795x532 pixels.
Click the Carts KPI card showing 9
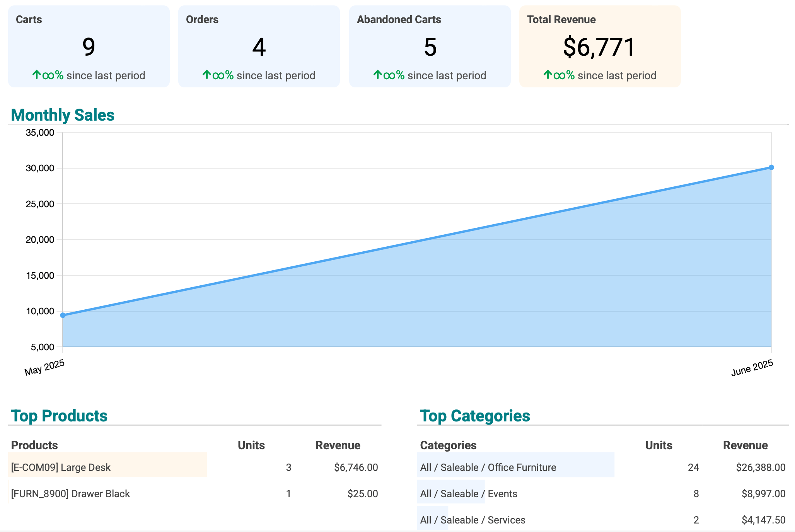(88, 46)
